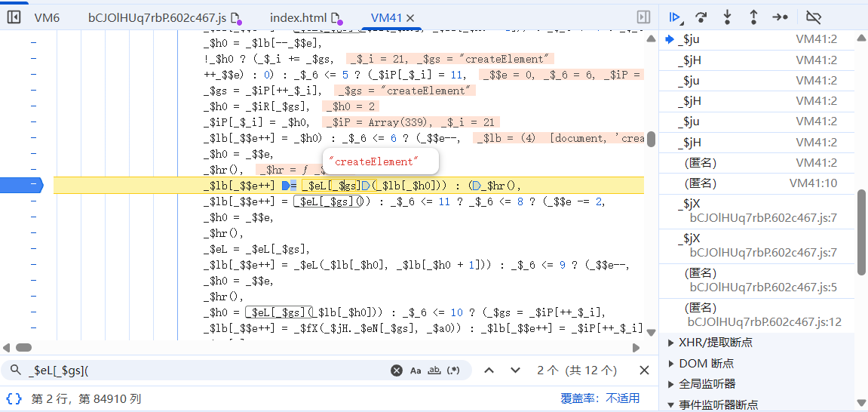This screenshot has width=868, height=412.
Task: Enable regular expression search (.*)
Action: tap(453, 370)
